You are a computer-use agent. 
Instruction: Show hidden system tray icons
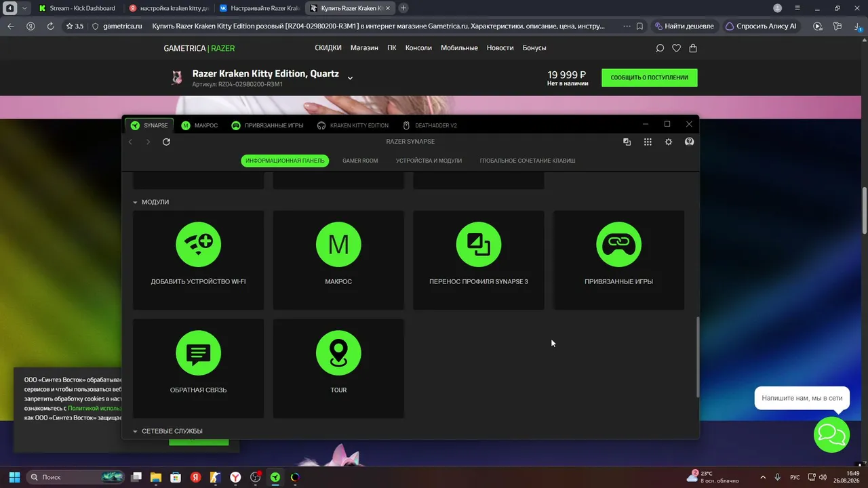point(763,477)
